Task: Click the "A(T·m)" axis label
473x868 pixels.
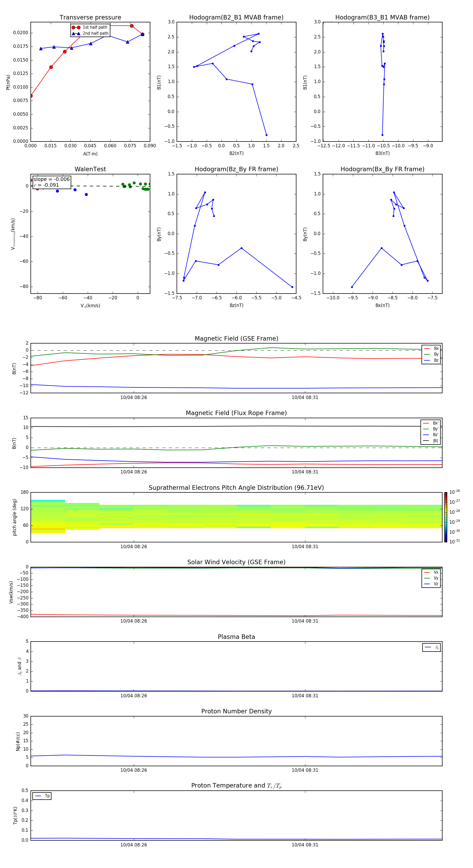Action: click(x=90, y=154)
